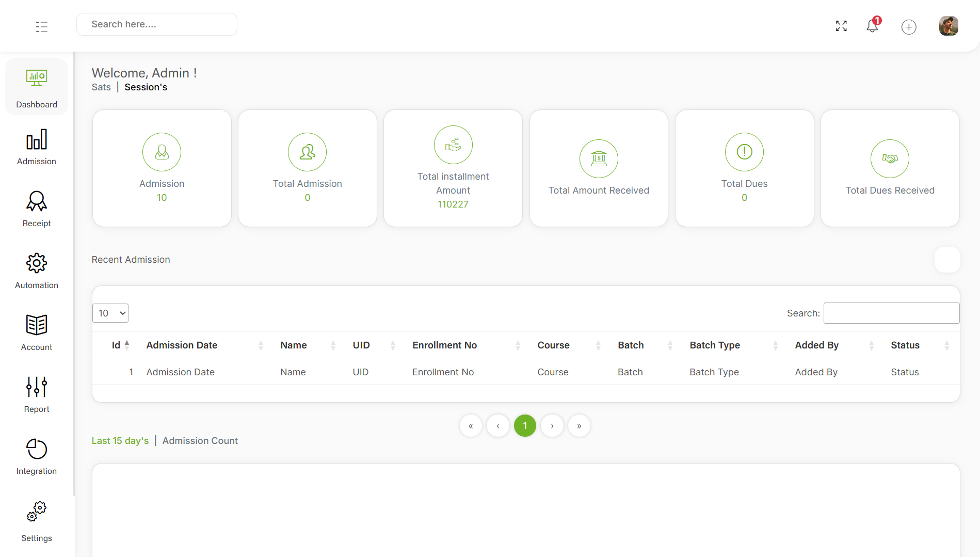
Task: Expand the rows-per-page dropdown showing 10
Action: 110,313
